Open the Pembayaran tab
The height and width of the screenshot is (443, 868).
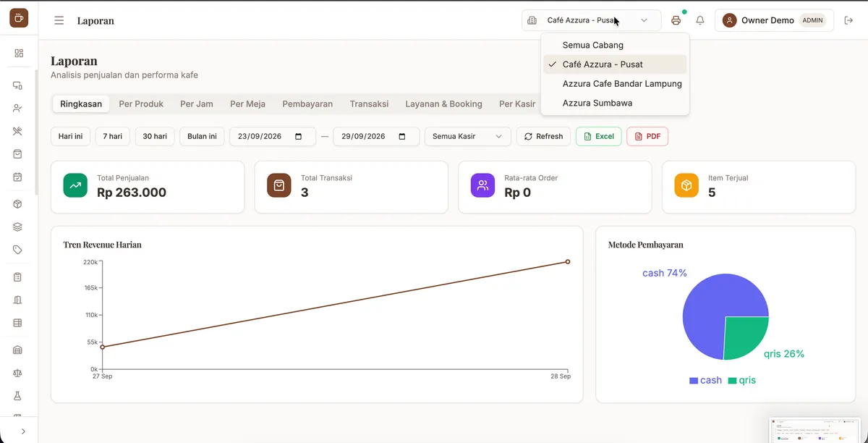coord(307,104)
